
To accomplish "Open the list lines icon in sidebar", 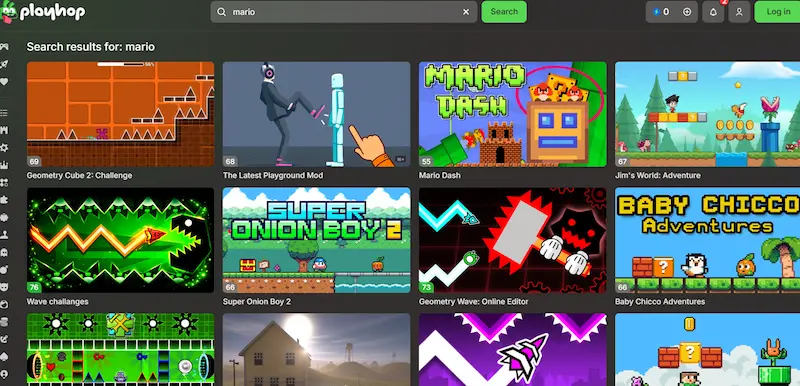I will pos(4,113).
